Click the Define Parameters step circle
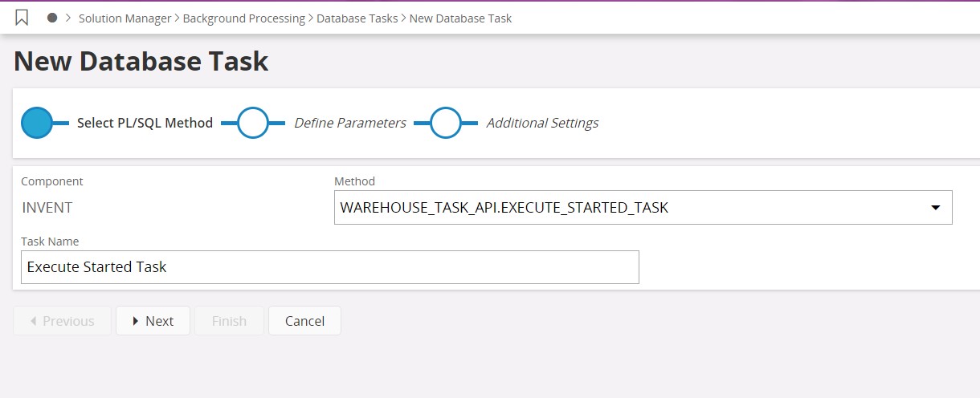This screenshot has width=980, height=398. [253, 123]
